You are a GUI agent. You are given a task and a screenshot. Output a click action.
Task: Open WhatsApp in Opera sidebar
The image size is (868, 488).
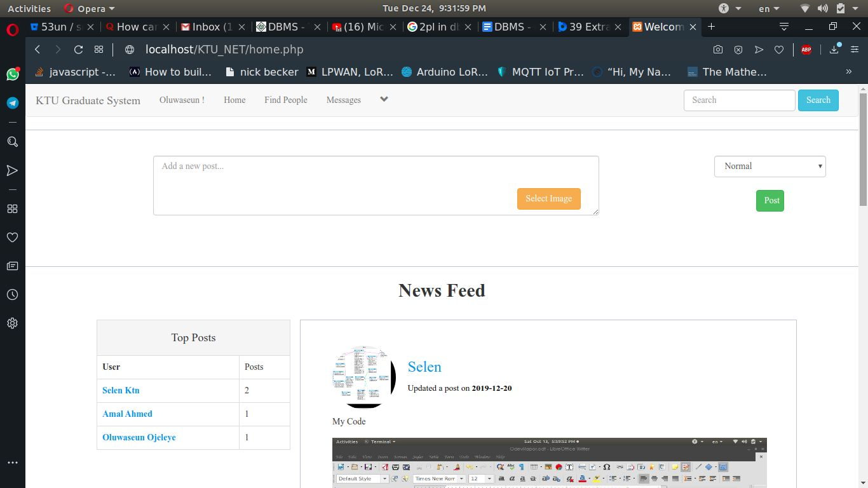(x=12, y=74)
